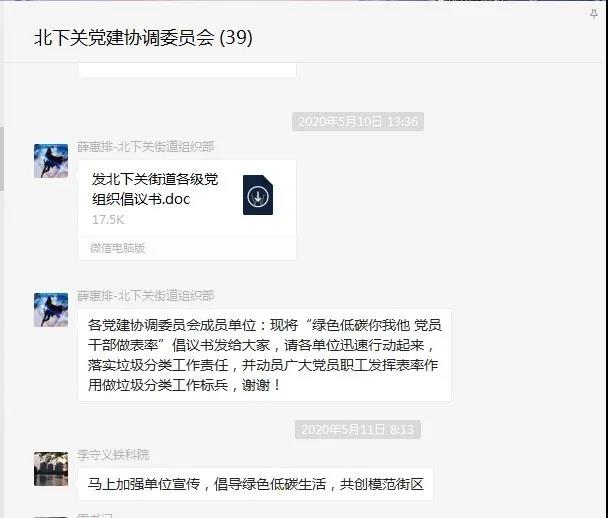Click the partially visible message bubble at top
The height and width of the screenshot is (518, 608).
187,70
